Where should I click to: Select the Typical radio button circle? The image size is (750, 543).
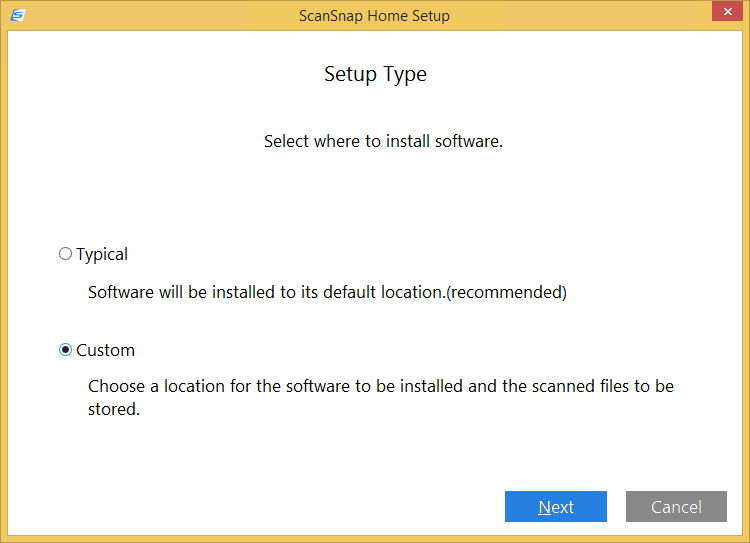pyautogui.click(x=66, y=254)
